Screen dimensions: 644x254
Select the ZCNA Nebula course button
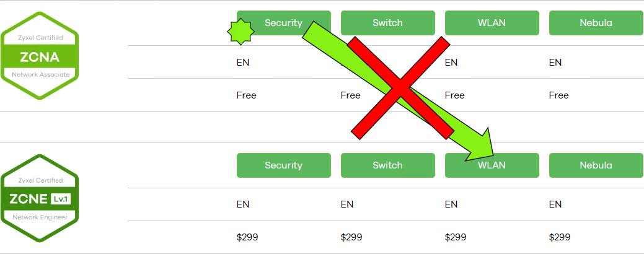tap(596, 23)
